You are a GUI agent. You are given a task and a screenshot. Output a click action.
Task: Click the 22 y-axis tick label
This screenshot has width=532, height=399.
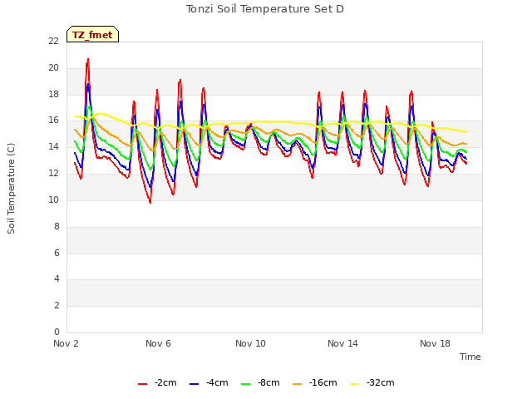53,41
